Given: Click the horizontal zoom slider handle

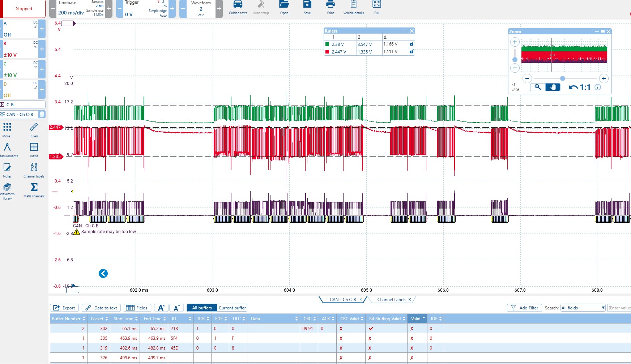Looking at the screenshot, I should click(562, 78).
